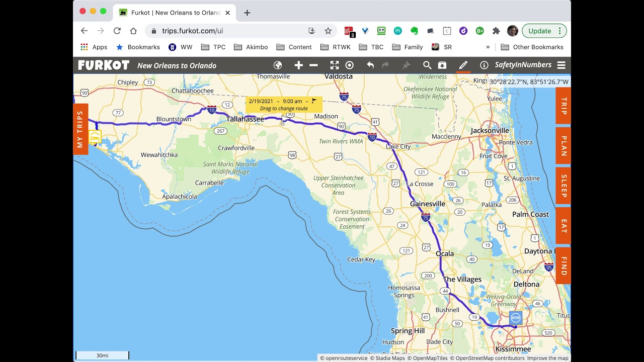Image resolution: width=644 pixels, height=362 pixels.
Task: Click the drag-to-change-route tooltip
Action: click(284, 105)
